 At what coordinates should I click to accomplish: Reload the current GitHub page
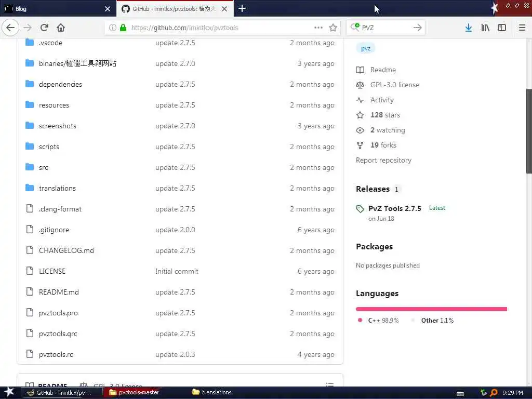coord(44,28)
